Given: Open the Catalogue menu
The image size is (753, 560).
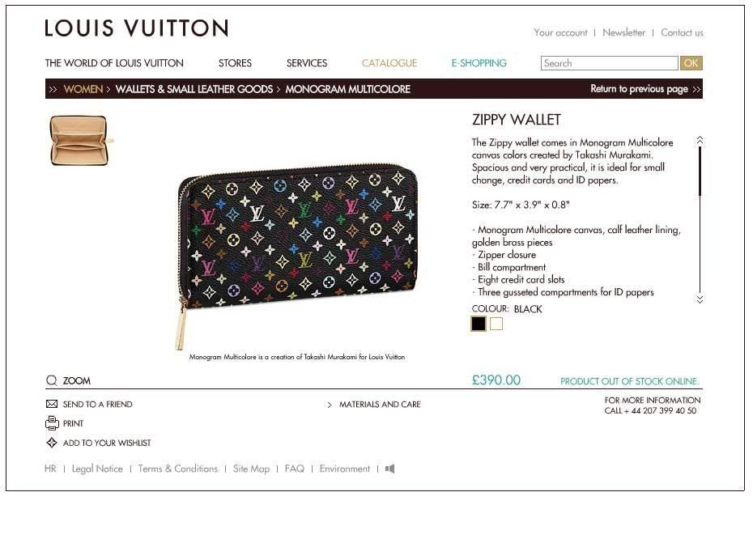Looking at the screenshot, I should 389,63.
